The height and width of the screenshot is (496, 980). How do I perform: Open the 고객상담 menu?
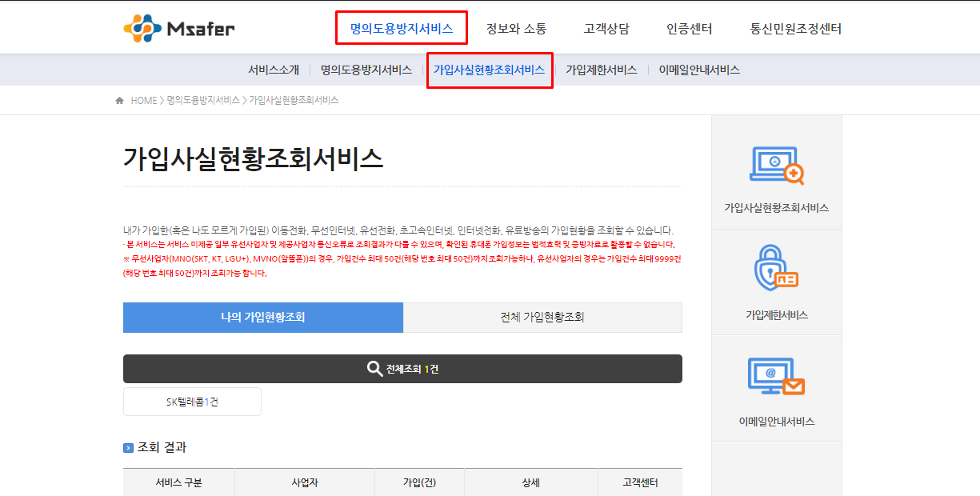pos(605,26)
